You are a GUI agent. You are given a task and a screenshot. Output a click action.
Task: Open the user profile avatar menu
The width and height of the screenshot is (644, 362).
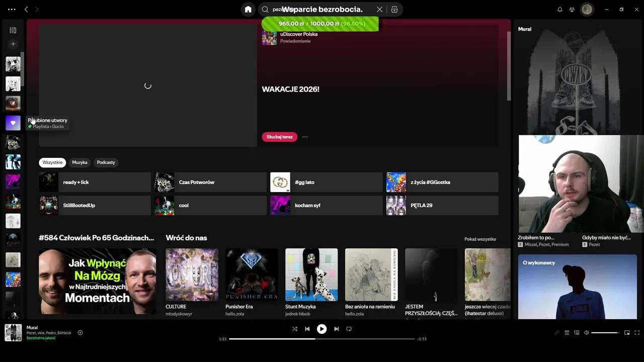[587, 10]
